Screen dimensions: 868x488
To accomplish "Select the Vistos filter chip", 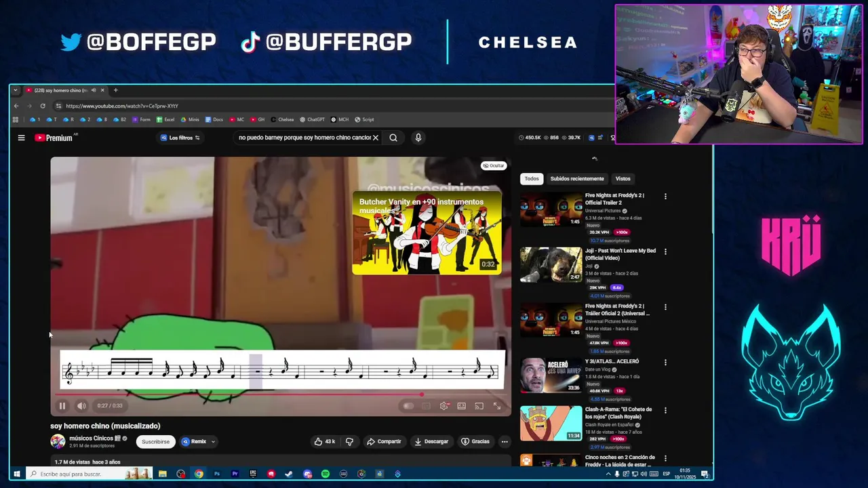I will [623, 179].
